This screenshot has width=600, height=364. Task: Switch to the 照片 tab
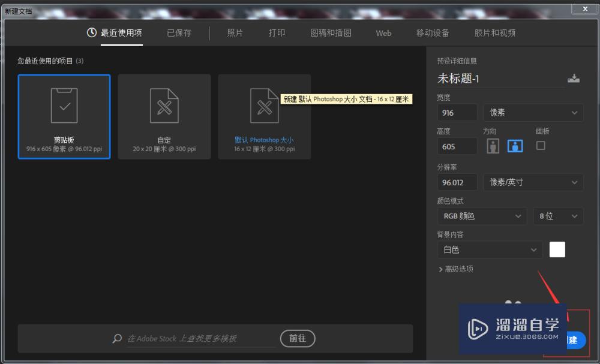pos(235,33)
